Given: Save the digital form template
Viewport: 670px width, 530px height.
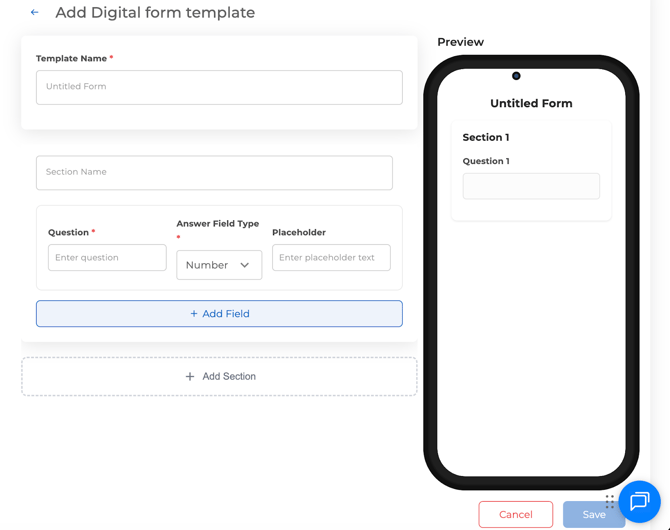Looking at the screenshot, I should coord(593,514).
